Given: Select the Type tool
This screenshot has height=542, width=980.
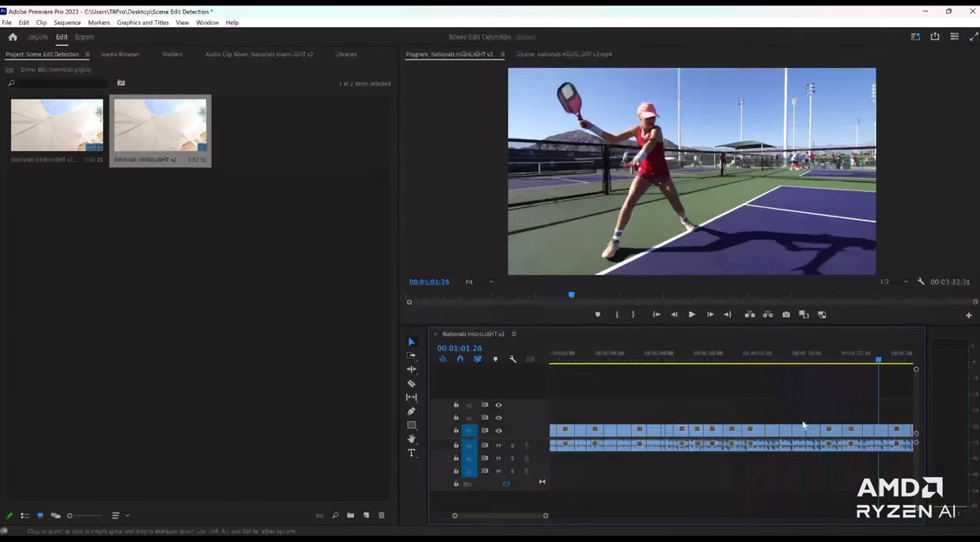Looking at the screenshot, I should [x=411, y=453].
